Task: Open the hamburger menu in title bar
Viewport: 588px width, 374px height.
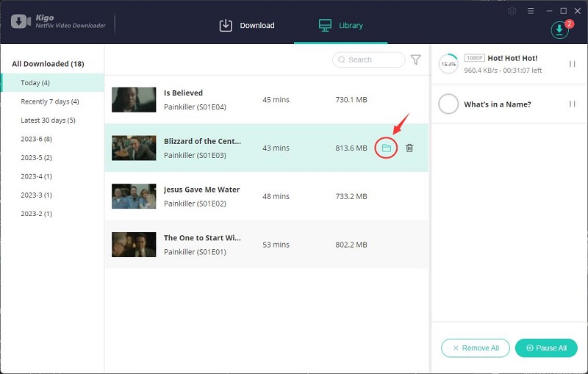Action: (x=531, y=11)
